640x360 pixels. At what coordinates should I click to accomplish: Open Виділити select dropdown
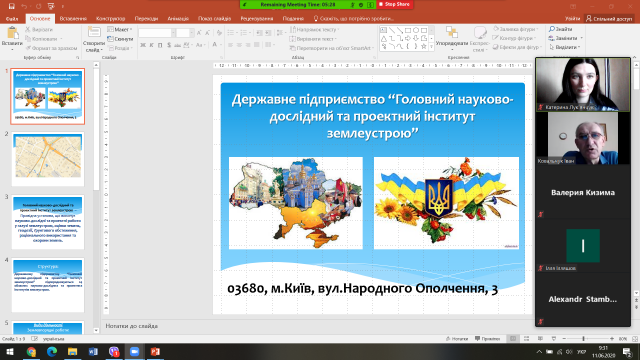(x=564, y=47)
